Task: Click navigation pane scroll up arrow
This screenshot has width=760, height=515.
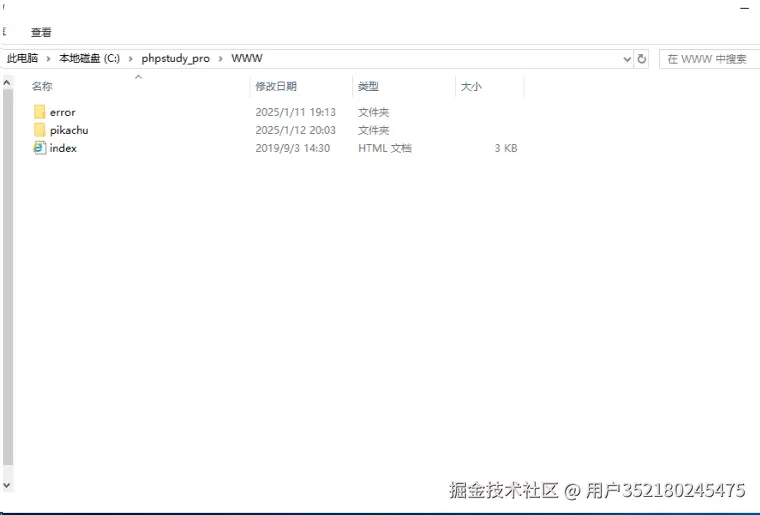Action: click(x=7, y=83)
